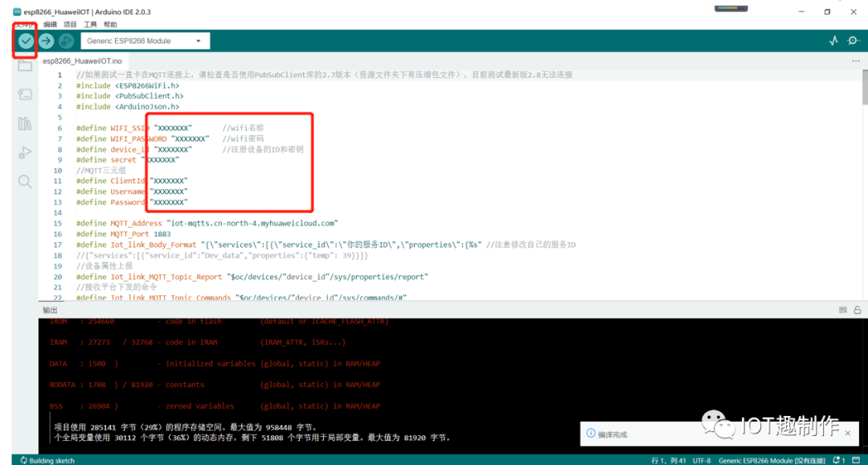Click the clear output icon
This screenshot has width=868, height=465.
(x=843, y=310)
